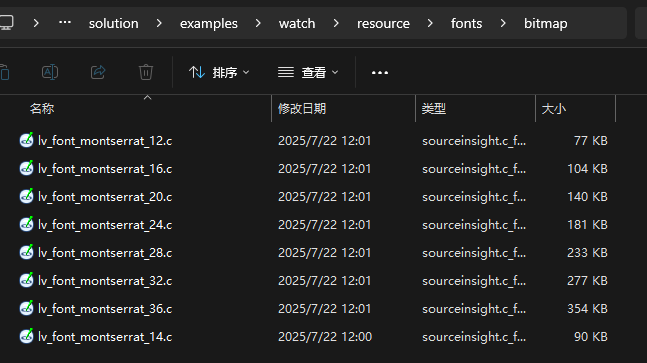Click the PC monitor icon in address bar

[6, 23]
